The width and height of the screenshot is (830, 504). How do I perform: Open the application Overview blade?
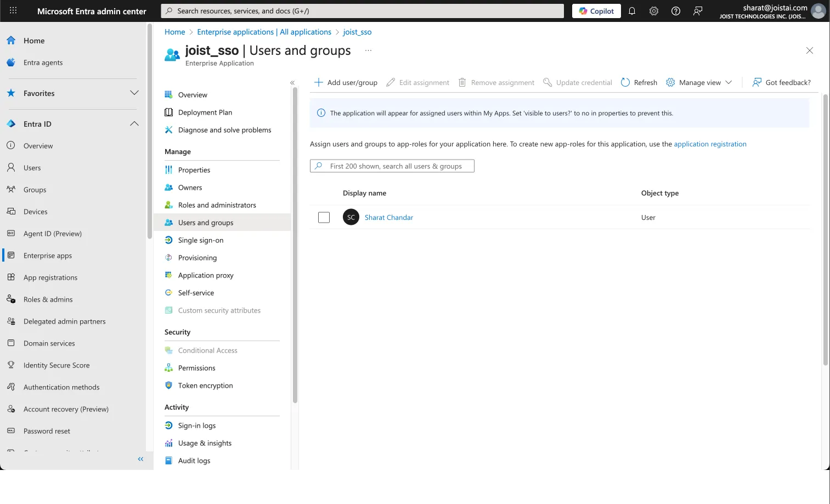[x=193, y=95]
